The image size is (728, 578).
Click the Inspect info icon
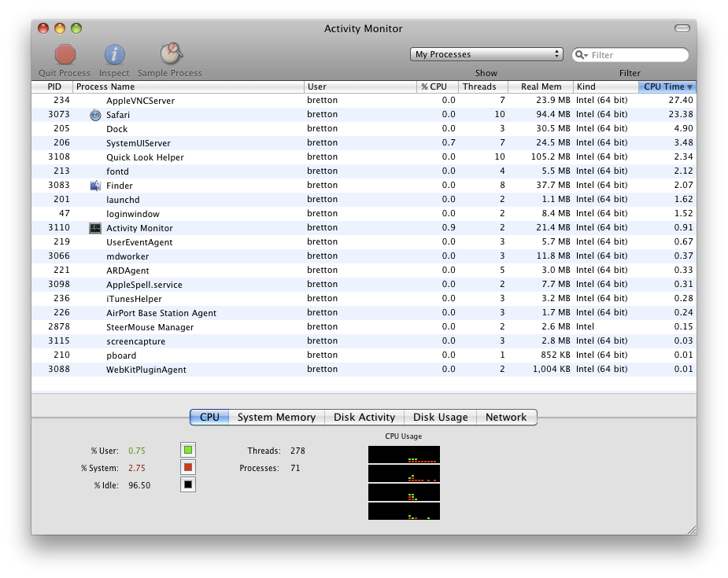pyautogui.click(x=114, y=54)
